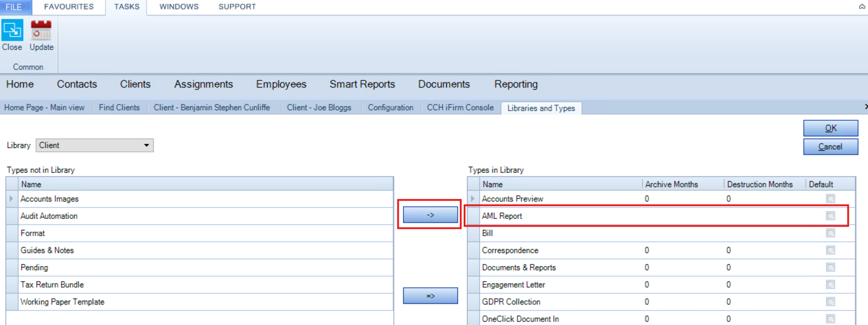The image size is (868, 325).
Task: Open the Contacts navigation item
Action: tap(77, 84)
